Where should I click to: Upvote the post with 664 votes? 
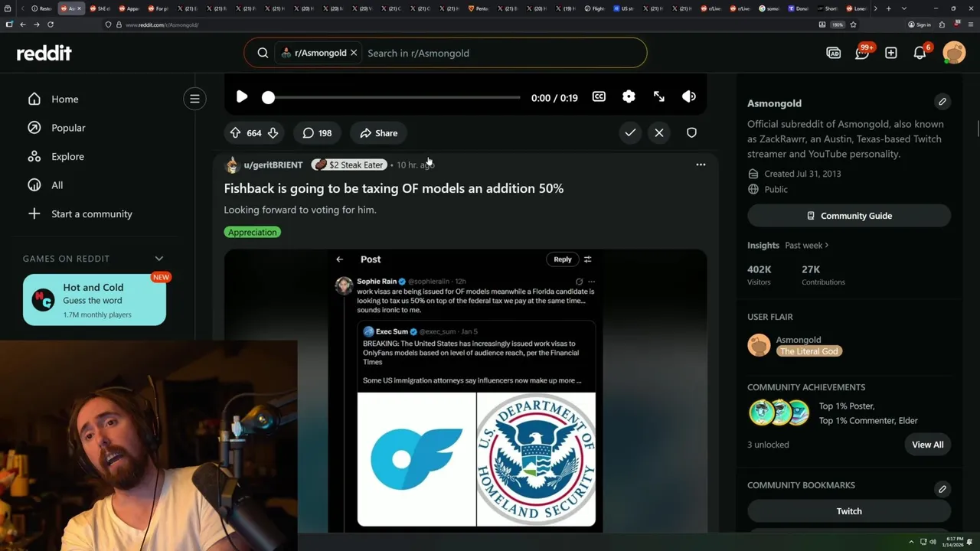236,133
